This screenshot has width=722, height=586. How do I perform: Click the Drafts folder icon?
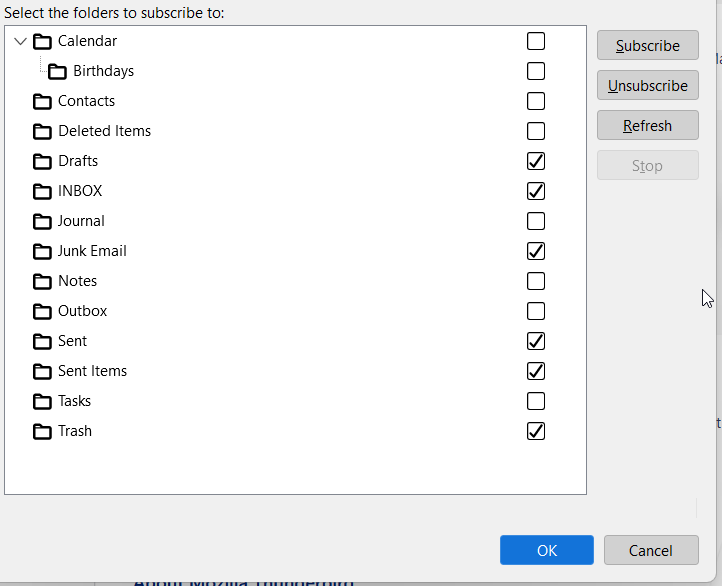[x=42, y=161]
